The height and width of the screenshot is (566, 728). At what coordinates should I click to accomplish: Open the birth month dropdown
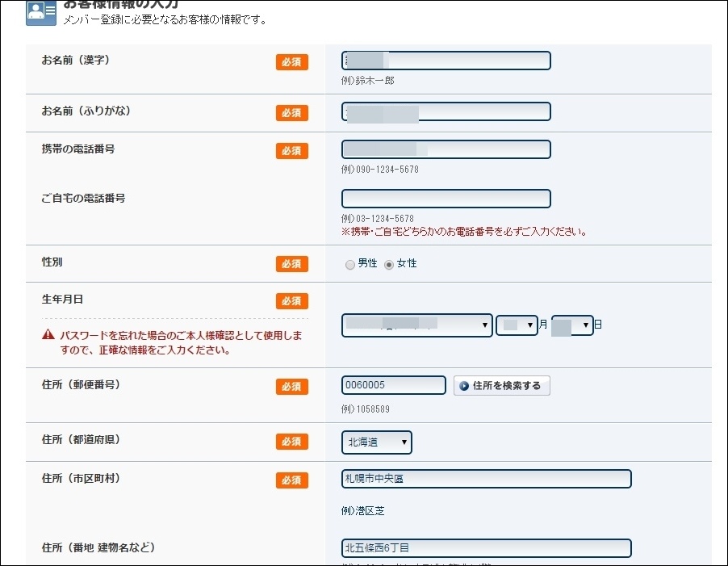click(x=517, y=325)
